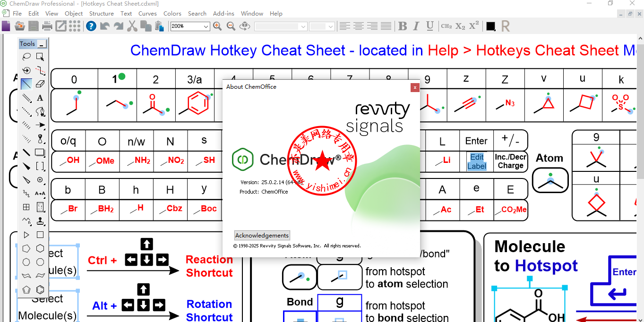Select the Cyclohexane ring tool
This screenshot has width=644, height=322.
tap(40, 248)
